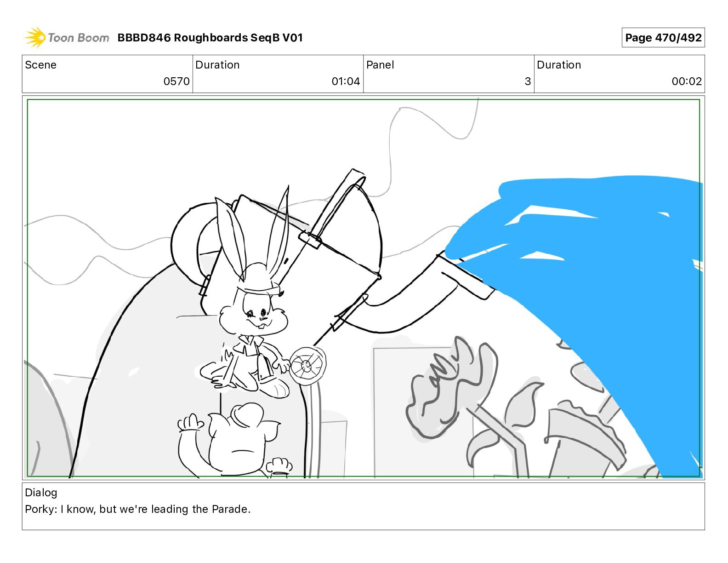
Task: Click the Toon Boom logo
Action: (x=67, y=38)
